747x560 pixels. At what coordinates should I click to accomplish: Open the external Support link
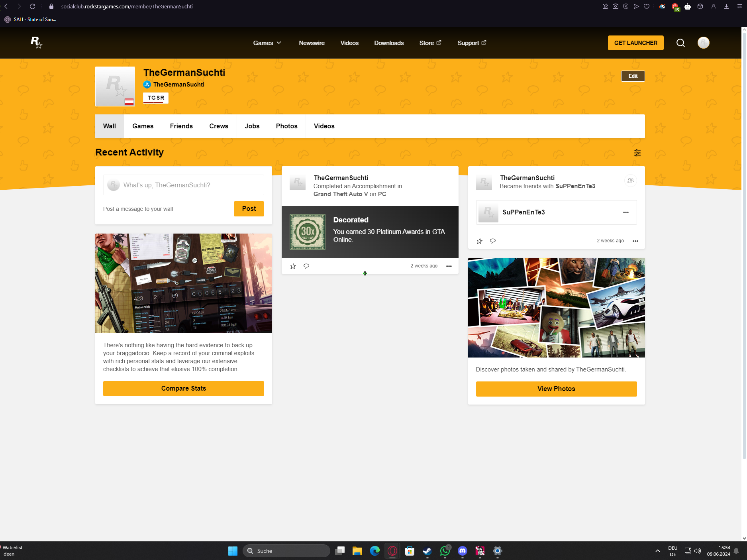[x=472, y=43]
